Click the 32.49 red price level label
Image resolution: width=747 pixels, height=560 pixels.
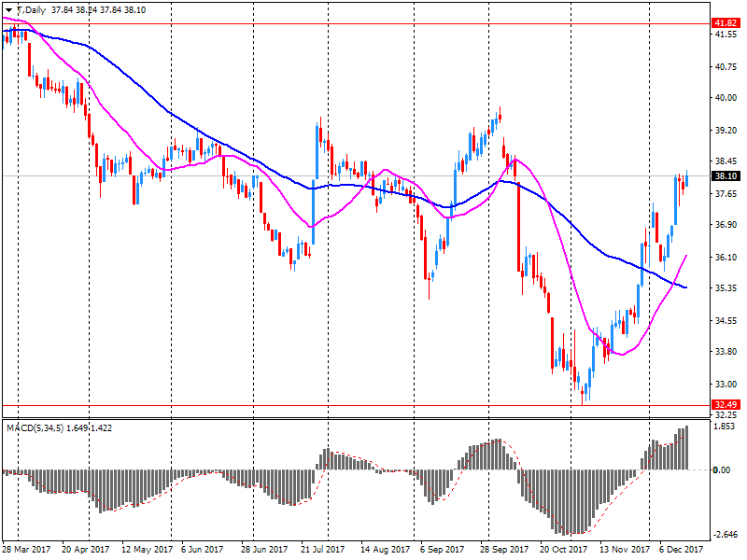pos(726,405)
